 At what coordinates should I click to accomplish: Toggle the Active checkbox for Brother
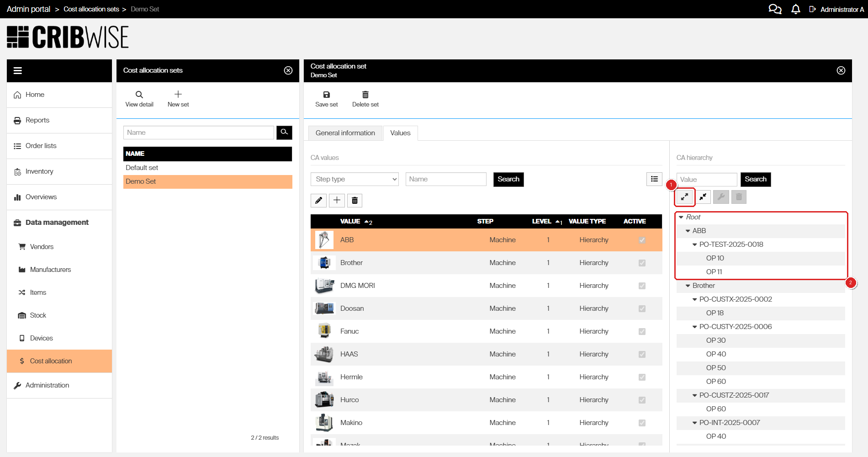642,263
